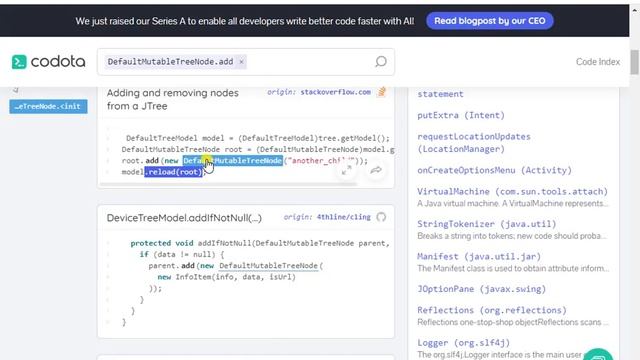
Task: Click the statement link in the sidebar
Action: click(x=440, y=94)
